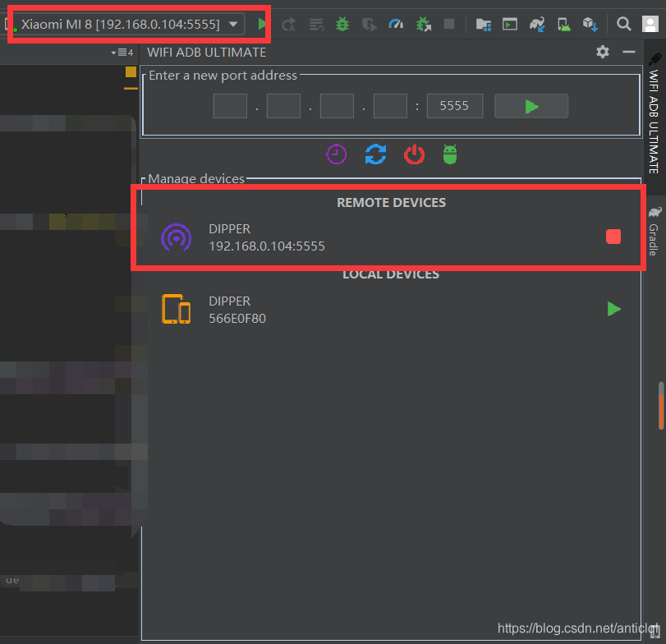666x644 pixels.
Task: Open the Profiler gauge icon
Action: (x=396, y=24)
